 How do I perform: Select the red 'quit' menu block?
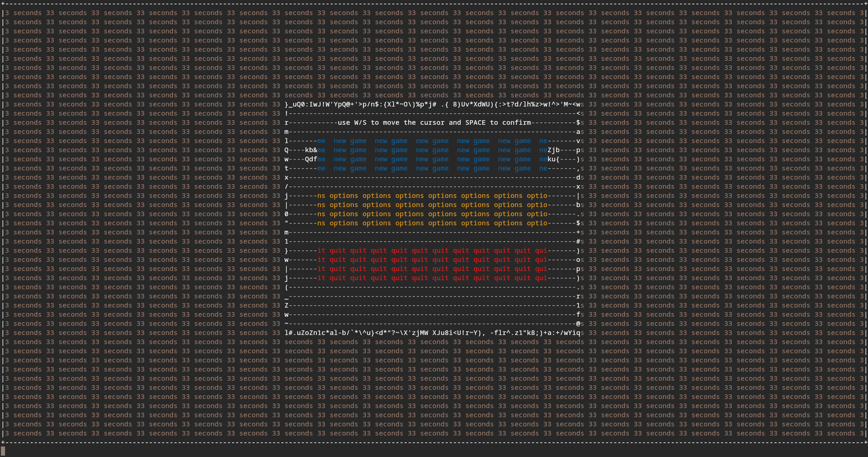click(x=432, y=264)
